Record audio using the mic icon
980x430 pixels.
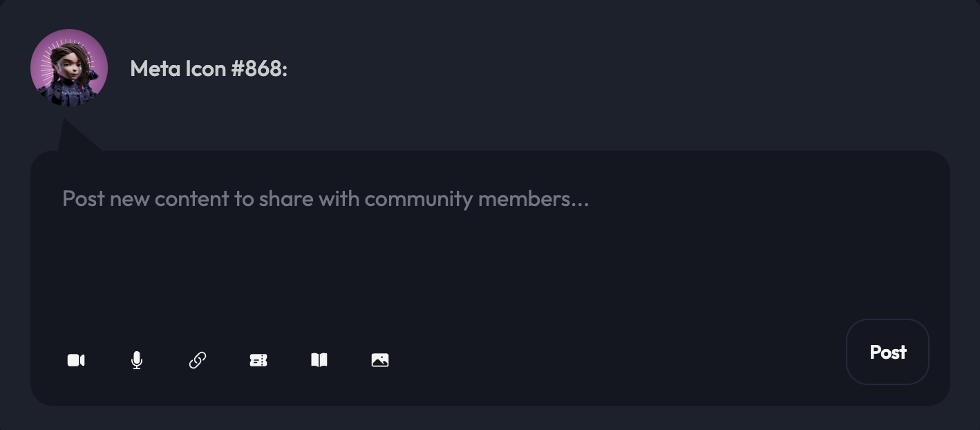pyautogui.click(x=137, y=360)
